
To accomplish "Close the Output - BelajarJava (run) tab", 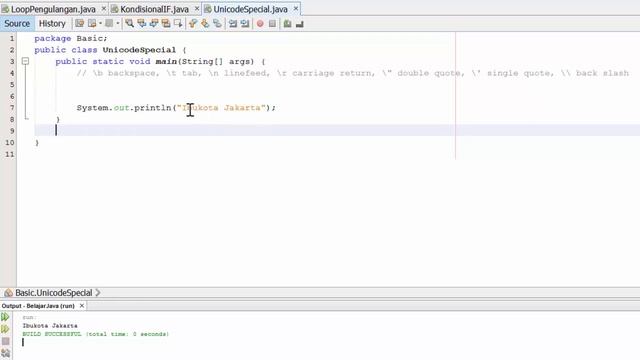I will (x=82, y=305).
